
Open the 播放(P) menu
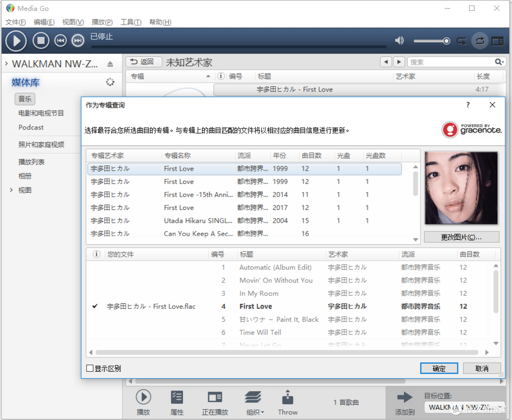coord(102,22)
